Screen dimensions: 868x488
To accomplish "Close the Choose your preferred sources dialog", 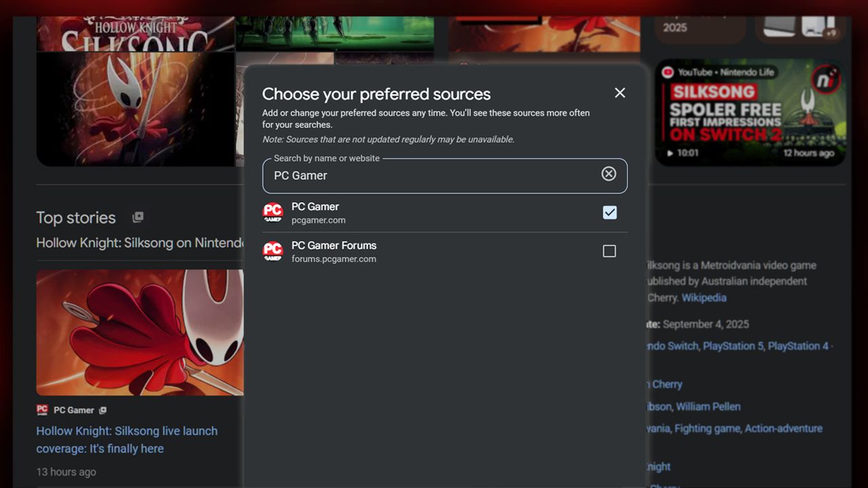I will tap(619, 93).
